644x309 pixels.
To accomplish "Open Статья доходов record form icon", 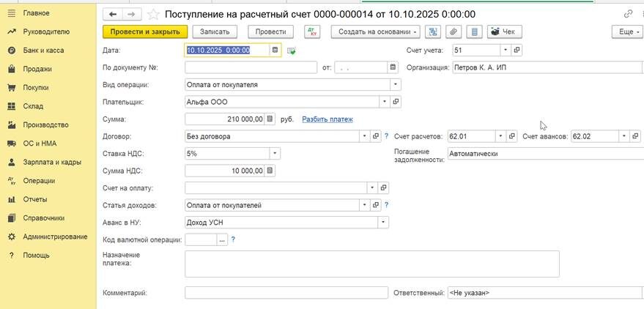I will [x=375, y=205].
